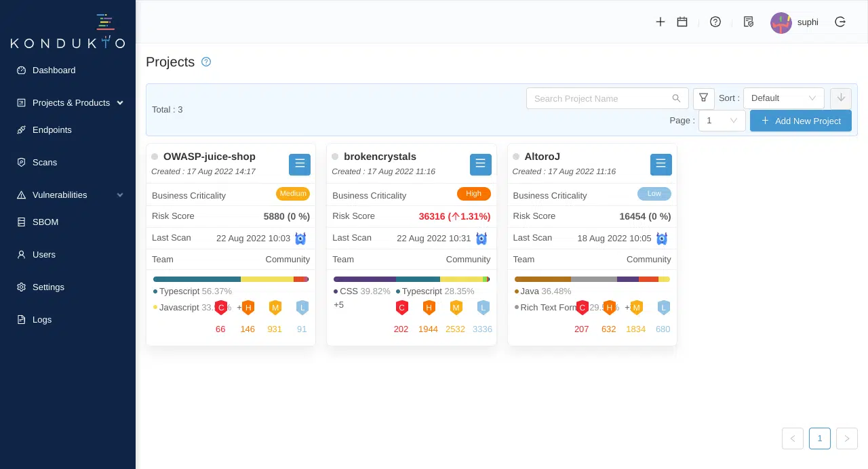Toggle the sort direction arrow
Screen dimensions: 868x469
coord(841,98)
